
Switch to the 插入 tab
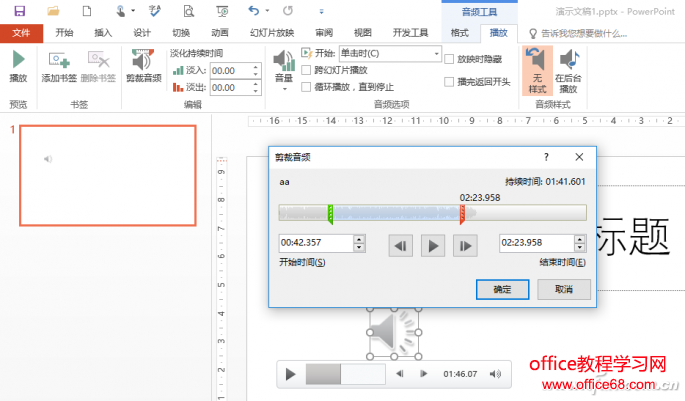point(103,33)
